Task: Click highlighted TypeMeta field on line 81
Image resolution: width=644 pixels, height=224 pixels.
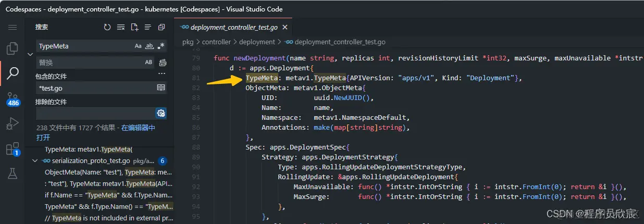Action: 262,78
